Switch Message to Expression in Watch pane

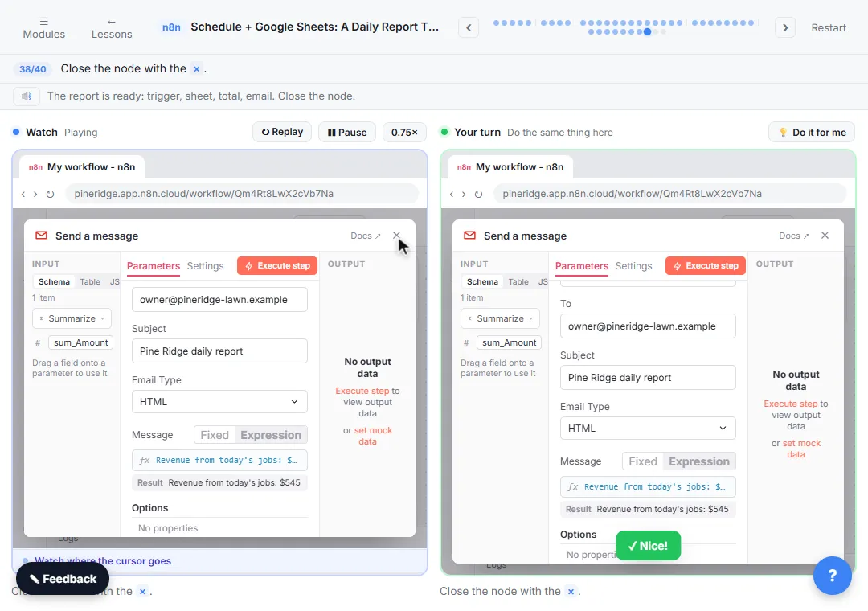click(x=271, y=435)
